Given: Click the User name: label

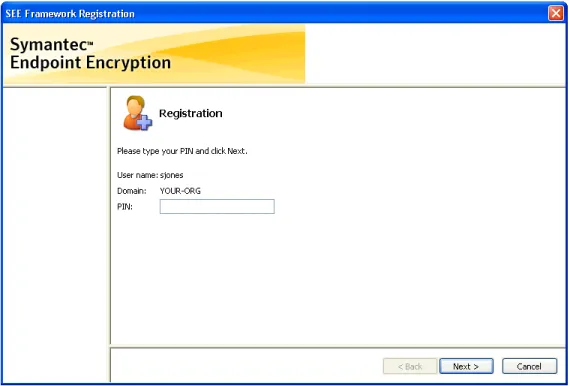Looking at the screenshot, I should click(x=137, y=175).
